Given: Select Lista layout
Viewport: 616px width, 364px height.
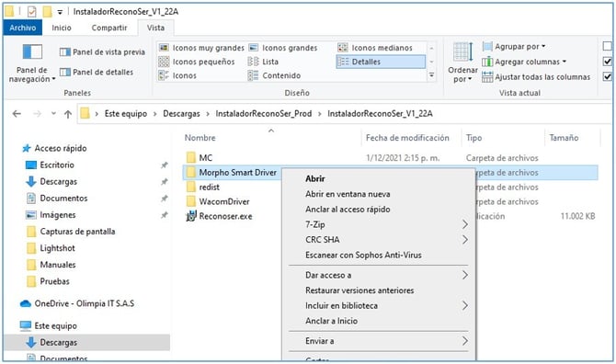Looking at the screenshot, I should (x=263, y=62).
